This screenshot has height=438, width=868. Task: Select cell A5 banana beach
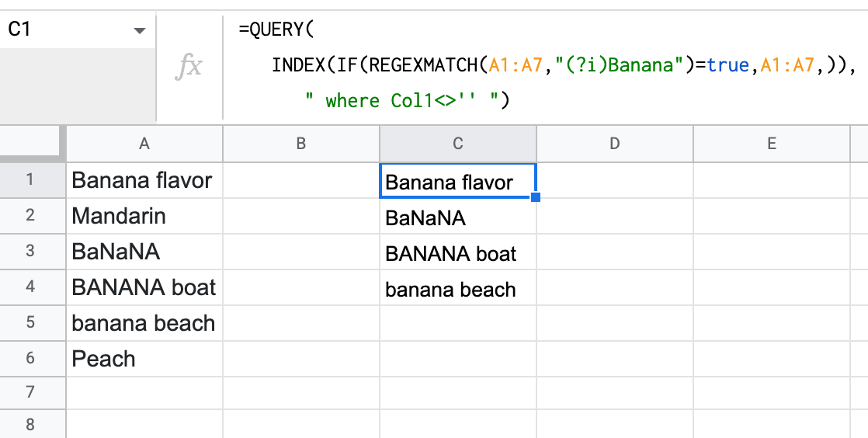tap(144, 323)
